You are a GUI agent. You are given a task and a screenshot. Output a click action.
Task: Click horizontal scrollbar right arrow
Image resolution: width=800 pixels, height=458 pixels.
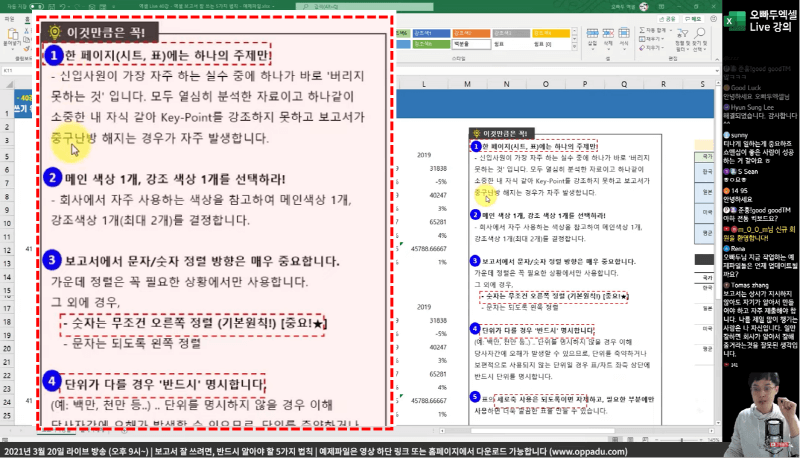pos(711,430)
